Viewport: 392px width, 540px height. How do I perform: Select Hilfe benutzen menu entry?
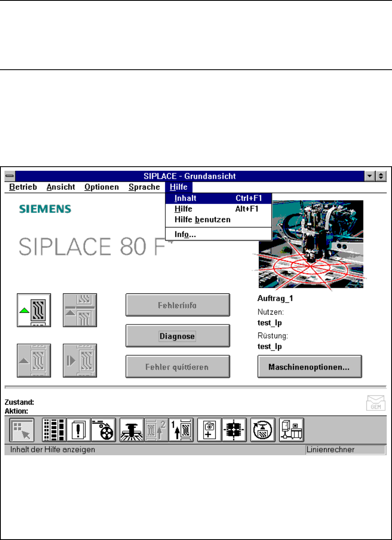point(219,220)
